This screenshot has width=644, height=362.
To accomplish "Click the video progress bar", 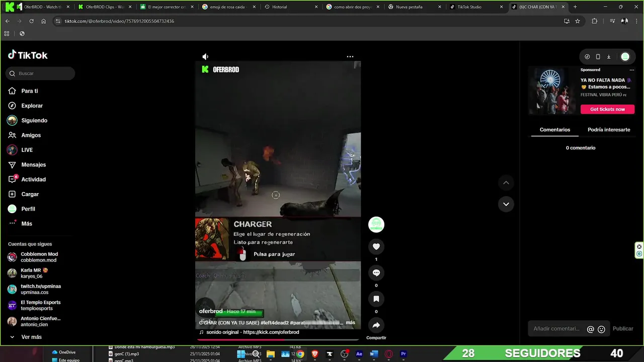I will (x=278, y=339).
